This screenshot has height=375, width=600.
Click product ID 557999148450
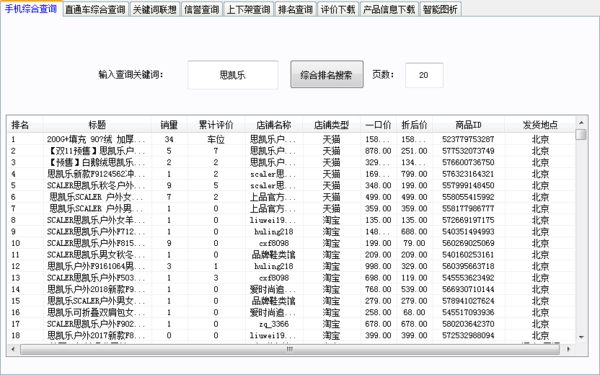tap(468, 186)
